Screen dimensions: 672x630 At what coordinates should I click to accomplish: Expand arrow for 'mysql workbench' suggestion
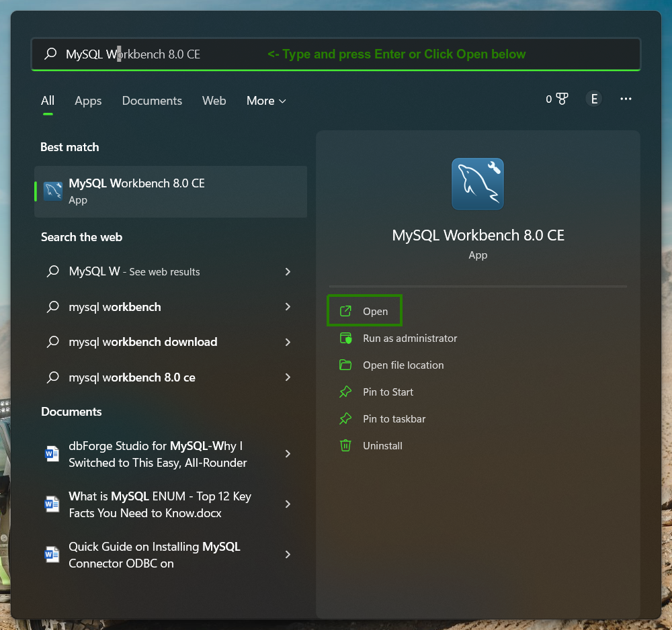288,307
